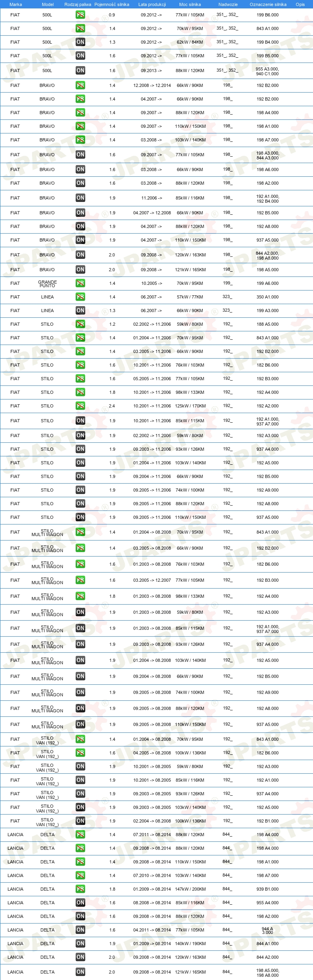Select diesel icon in Delta 140kW / 190KM row
Image resolution: width=313 pixels, height=980 pixels.
80,944
